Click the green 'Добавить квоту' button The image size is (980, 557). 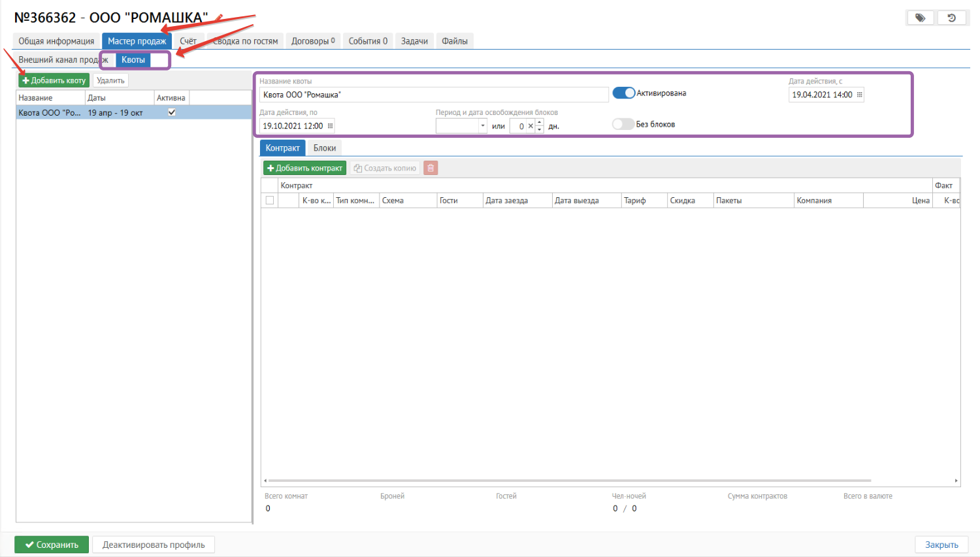tap(54, 80)
